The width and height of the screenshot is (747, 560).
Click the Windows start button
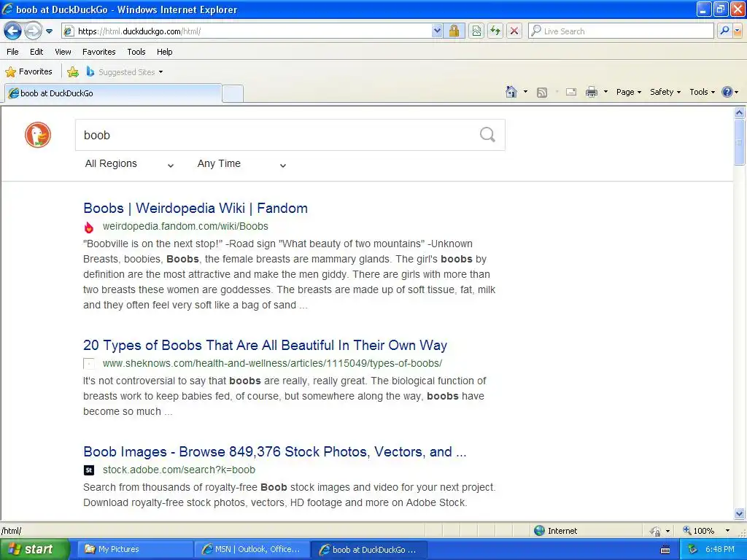[x=34, y=549]
